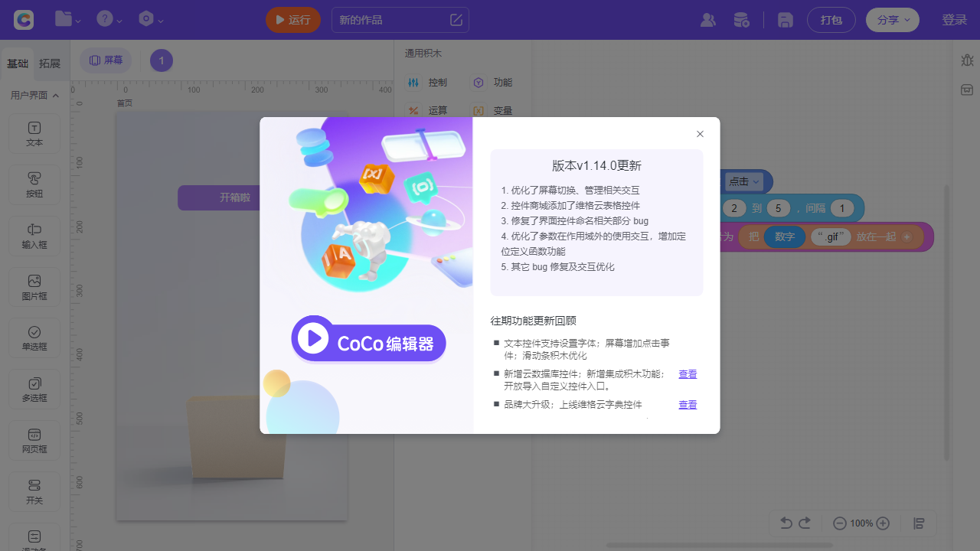
Task: Click the 版本v1.14.0更新 heading
Action: click(596, 165)
